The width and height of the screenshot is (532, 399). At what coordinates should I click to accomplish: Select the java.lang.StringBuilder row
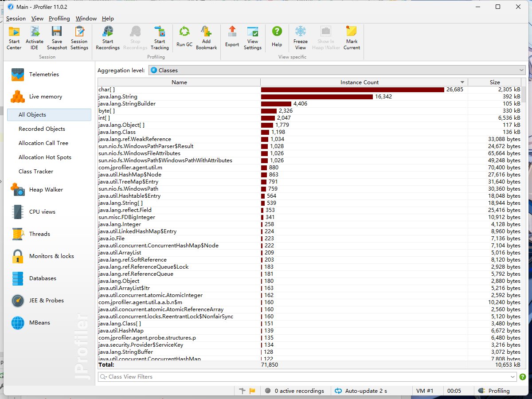point(309,104)
